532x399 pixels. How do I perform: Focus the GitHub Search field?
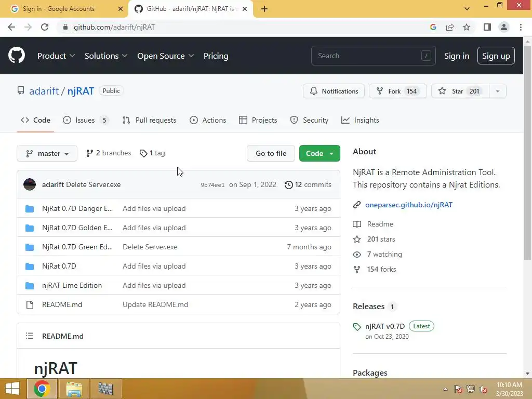[x=373, y=56]
